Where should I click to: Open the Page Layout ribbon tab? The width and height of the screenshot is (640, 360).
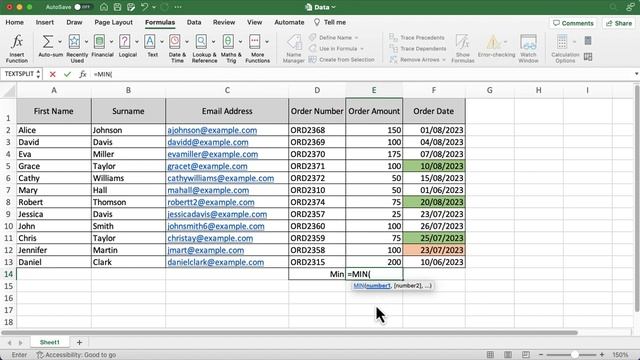point(113,22)
